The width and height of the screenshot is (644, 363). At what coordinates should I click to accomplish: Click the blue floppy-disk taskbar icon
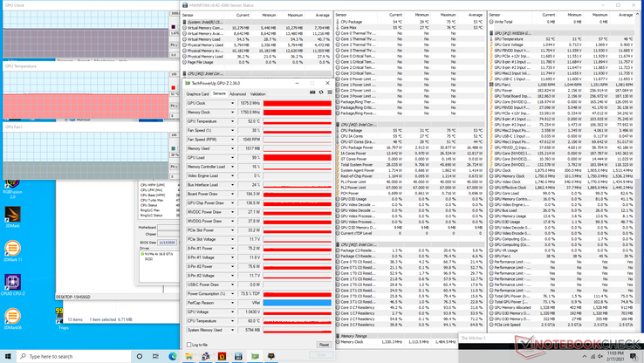click(x=238, y=356)
